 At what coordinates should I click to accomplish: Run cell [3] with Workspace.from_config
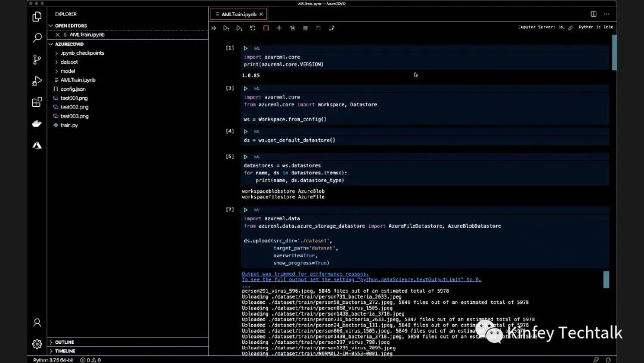tap(246, 89)
